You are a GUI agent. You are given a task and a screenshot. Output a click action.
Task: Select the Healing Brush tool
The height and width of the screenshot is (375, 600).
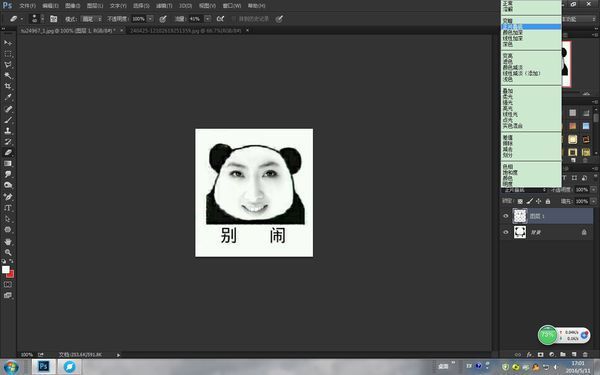point(8,109)
